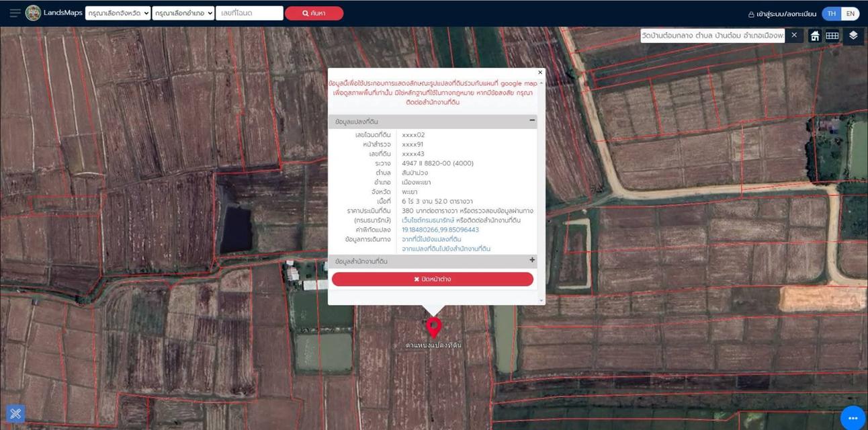The height and width of the screenshot is (430, 868).
Task: Clear the location search with the X icon
Action: click(x=794, y=35)
